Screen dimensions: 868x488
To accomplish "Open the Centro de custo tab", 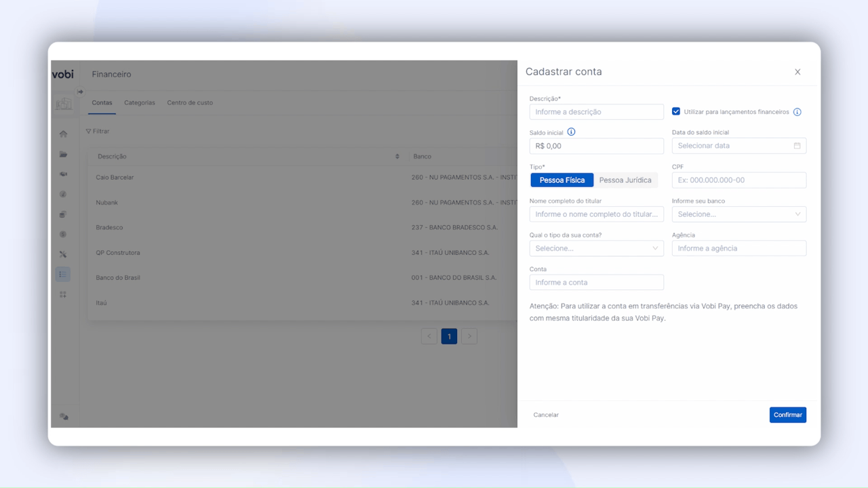I will 190,103.
